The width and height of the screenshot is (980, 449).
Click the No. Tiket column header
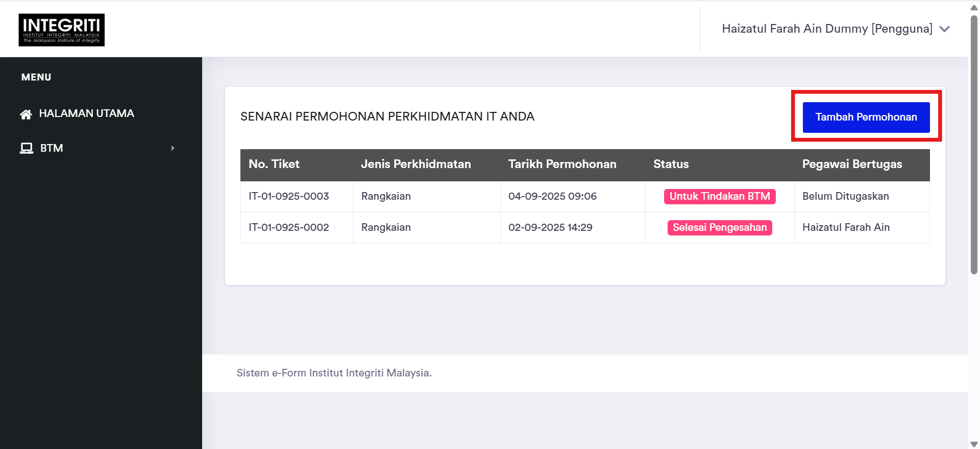(x=274, y=164)
